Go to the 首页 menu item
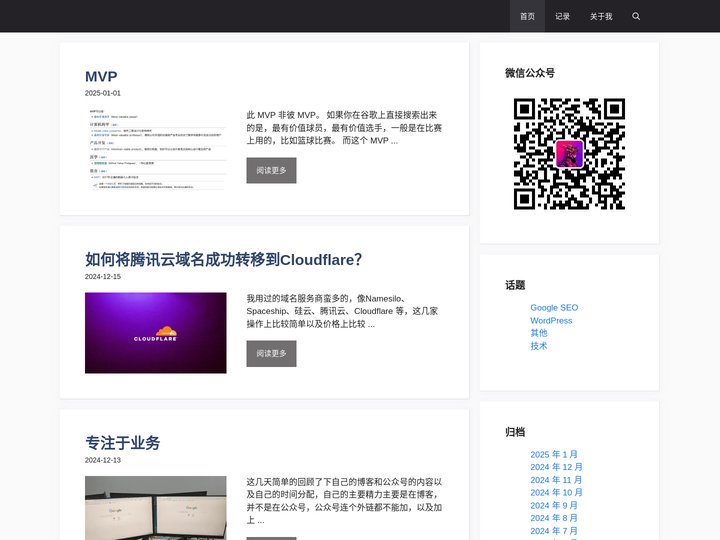The width and height of the screenshot is (720, 540). 527,16
